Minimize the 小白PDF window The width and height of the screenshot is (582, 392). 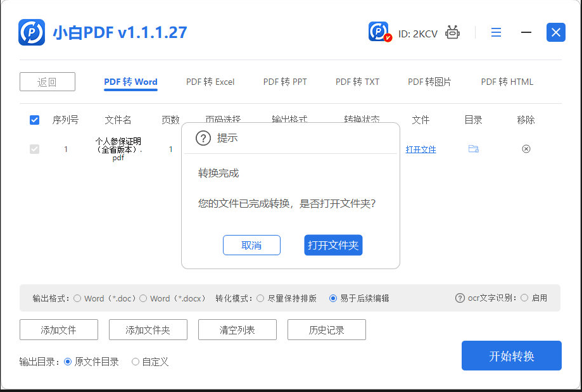(526, 32)
